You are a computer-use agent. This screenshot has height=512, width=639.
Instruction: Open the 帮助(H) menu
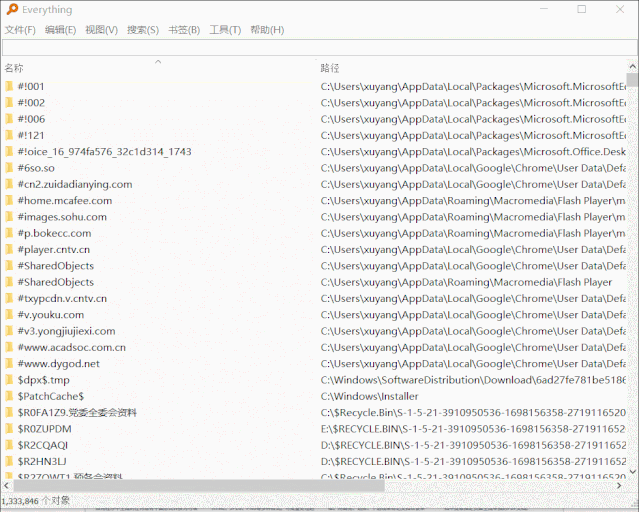[267, 30]
